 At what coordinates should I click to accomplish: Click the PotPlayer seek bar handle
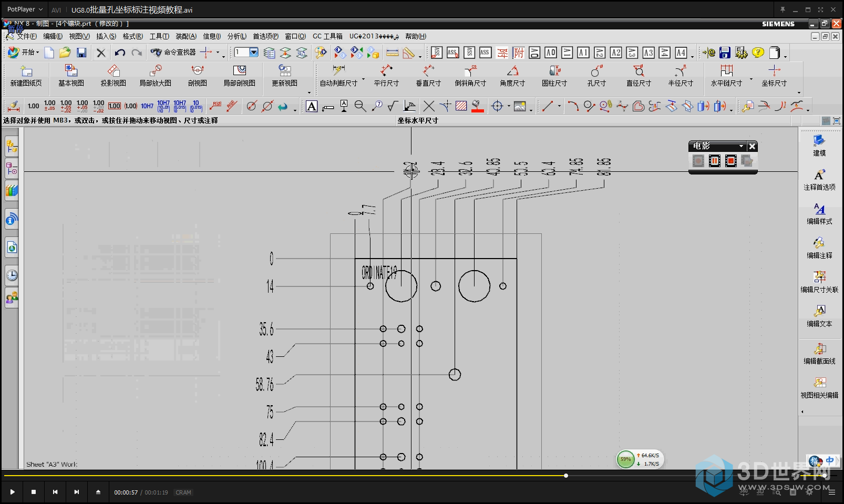pos(566,476)
